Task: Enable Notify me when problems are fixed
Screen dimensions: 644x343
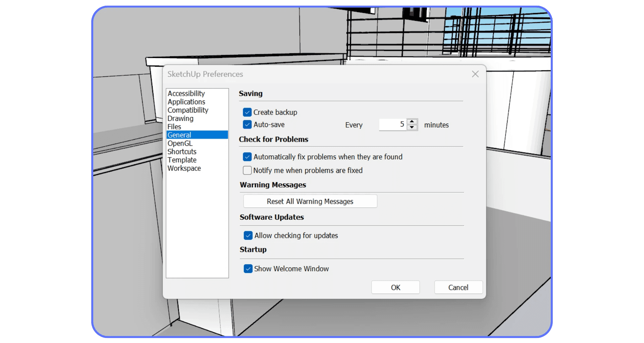Action: (247, 170)
